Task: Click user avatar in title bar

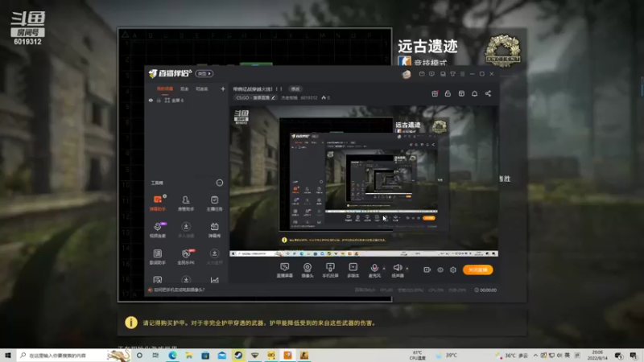Action: click(x=407, y=74)
